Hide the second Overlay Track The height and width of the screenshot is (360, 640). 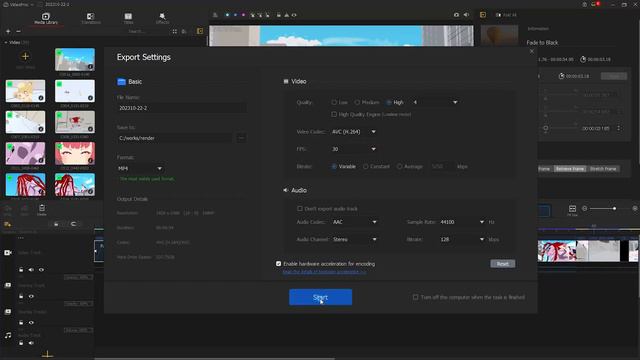[31, 323]
